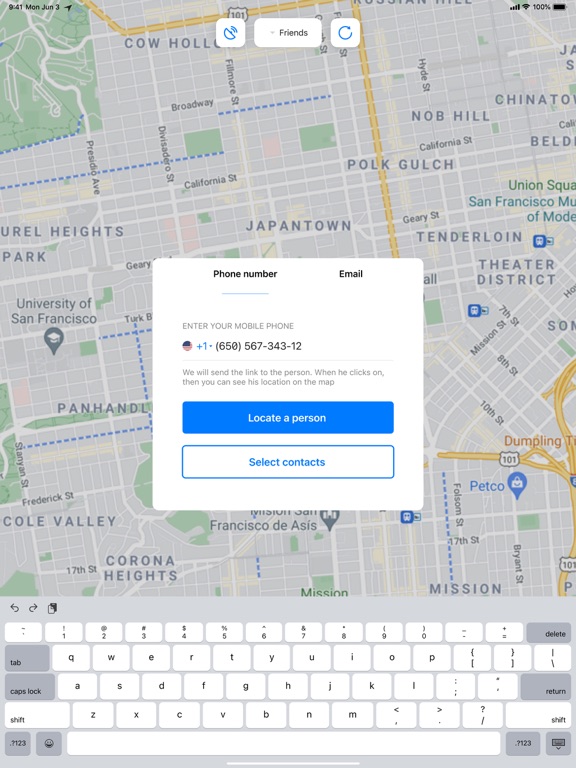Open the Friends dropdown selector
The image size is (576, 768).
[x=288, y=33]
